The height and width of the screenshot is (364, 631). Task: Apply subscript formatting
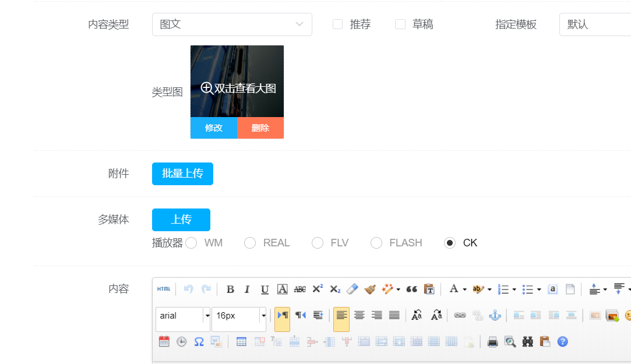click(335, 289)
